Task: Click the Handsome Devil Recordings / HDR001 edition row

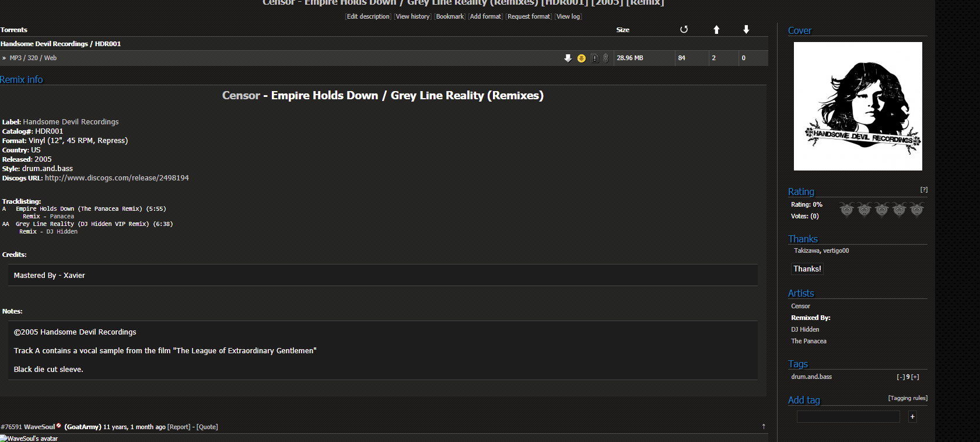Action: click(x=384, y=44)
